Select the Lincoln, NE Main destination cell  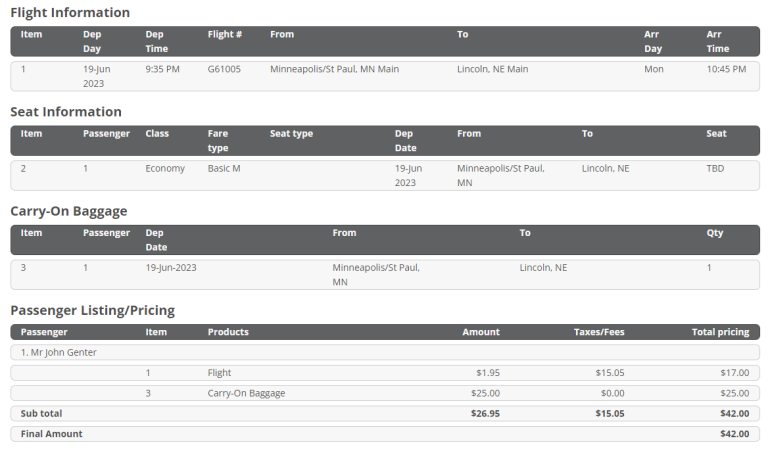[492, 69]
